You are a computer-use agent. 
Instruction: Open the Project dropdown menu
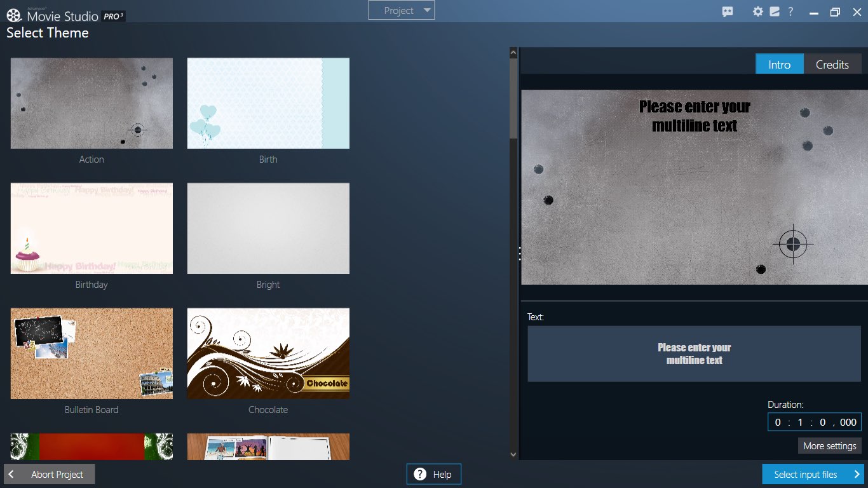click(402, 10)
